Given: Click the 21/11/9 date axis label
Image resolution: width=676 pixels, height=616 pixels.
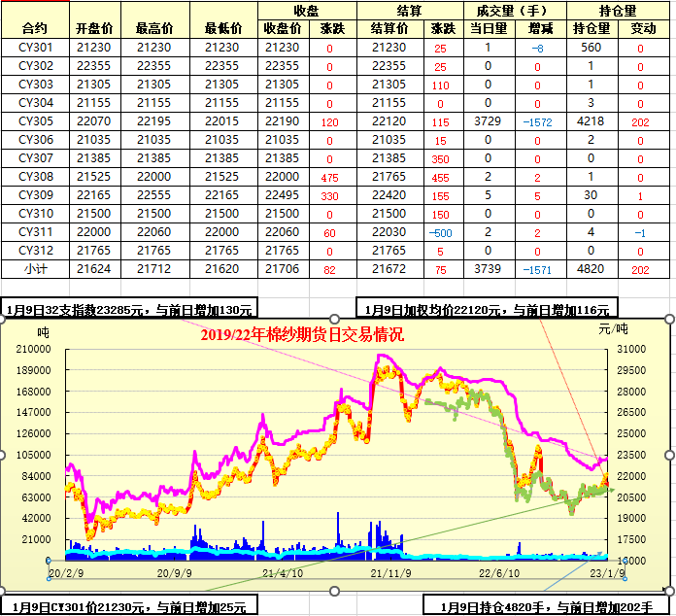Looking at the screenshot, I should click(389, 573).
